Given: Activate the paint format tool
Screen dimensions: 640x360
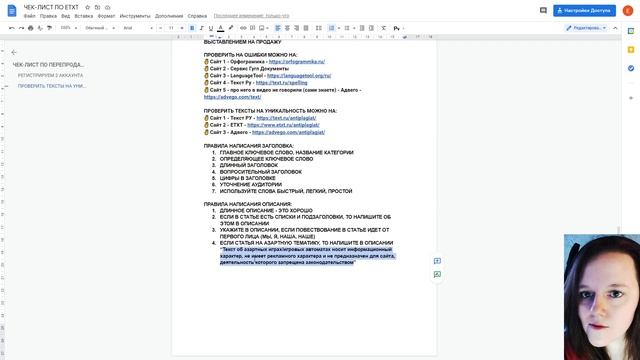Looking at the screenshot, I should click(49, 28).
